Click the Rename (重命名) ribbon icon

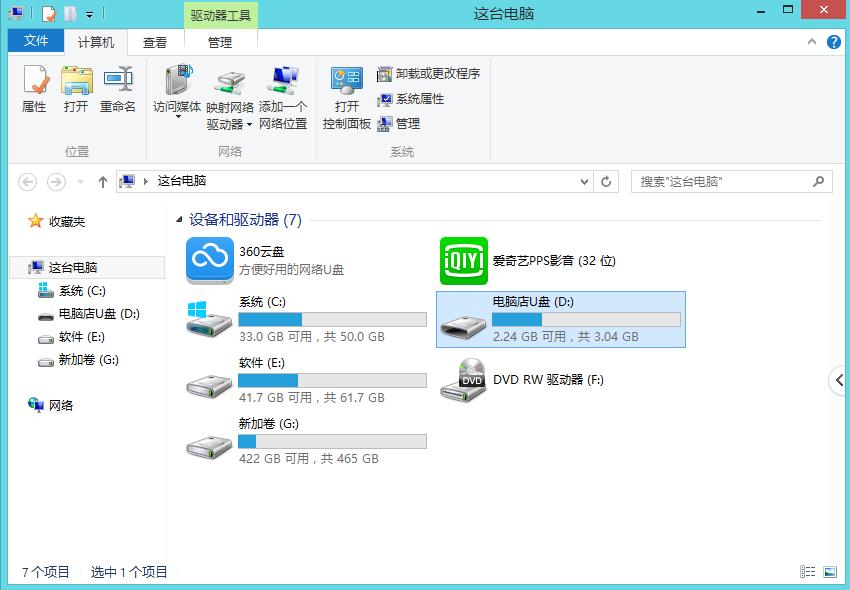[x=119, y=90]
